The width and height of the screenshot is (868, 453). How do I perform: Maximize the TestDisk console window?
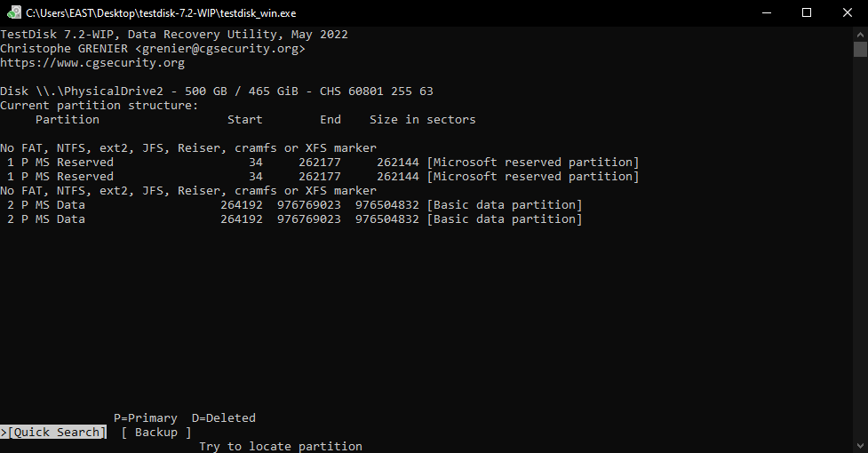[x=807, y=12]
